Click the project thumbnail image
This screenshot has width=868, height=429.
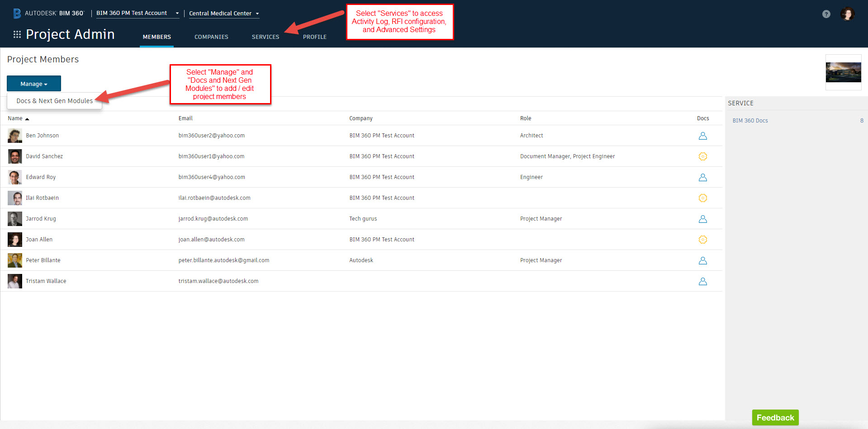[843, 72]
